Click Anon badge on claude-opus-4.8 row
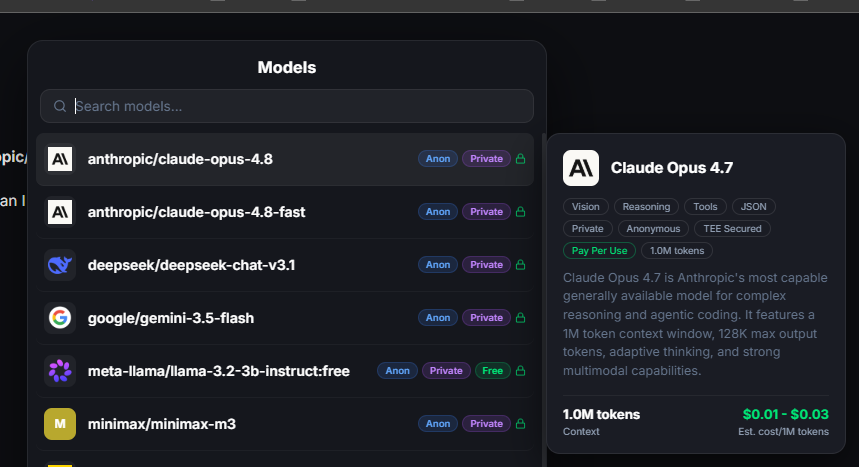Image resolution: width=859 pixels, height=467 pixels. (438, 159)
